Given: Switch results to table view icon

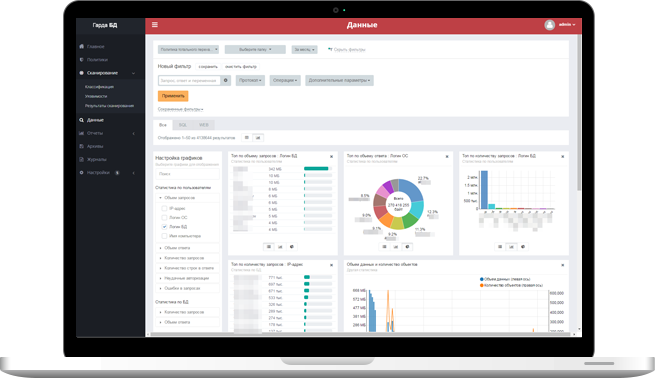Looking at the screenshot, I should coord(247,137).
